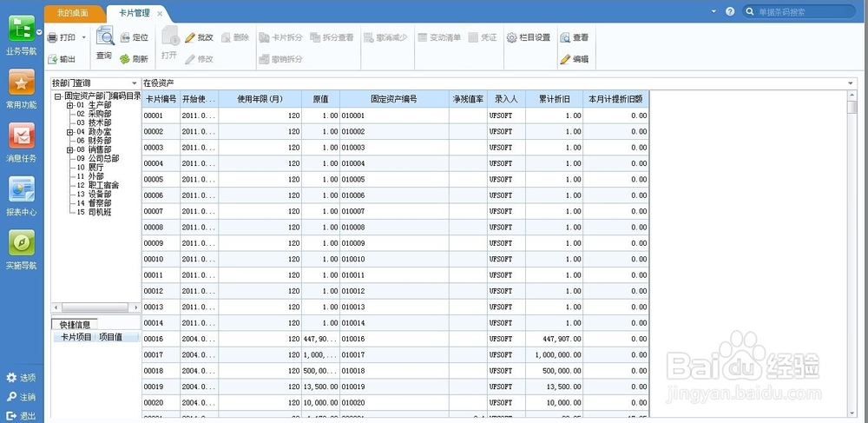This screenshot has width=868, height=423.
Task: Open the 按部门查询 combo box
Action: point(95,83)
